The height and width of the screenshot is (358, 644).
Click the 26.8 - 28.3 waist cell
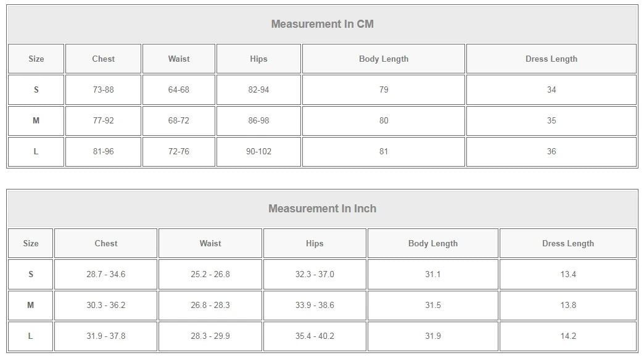[210, 305]
